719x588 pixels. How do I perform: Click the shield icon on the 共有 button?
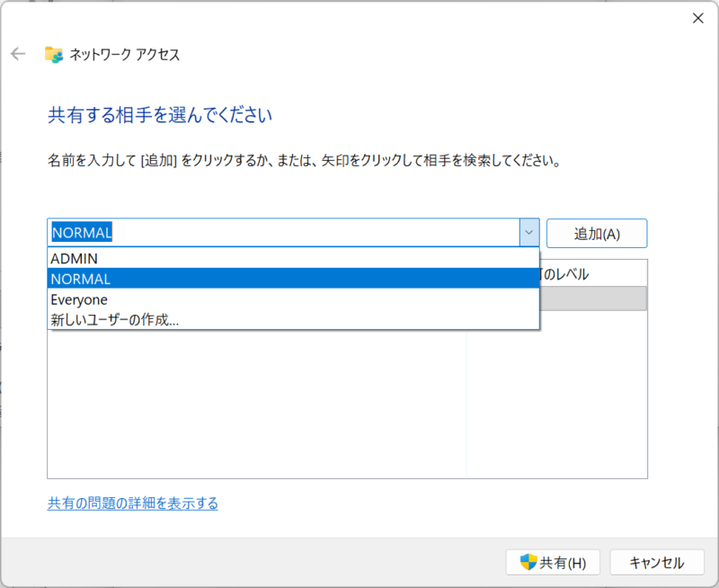click(x=528, y=563)
